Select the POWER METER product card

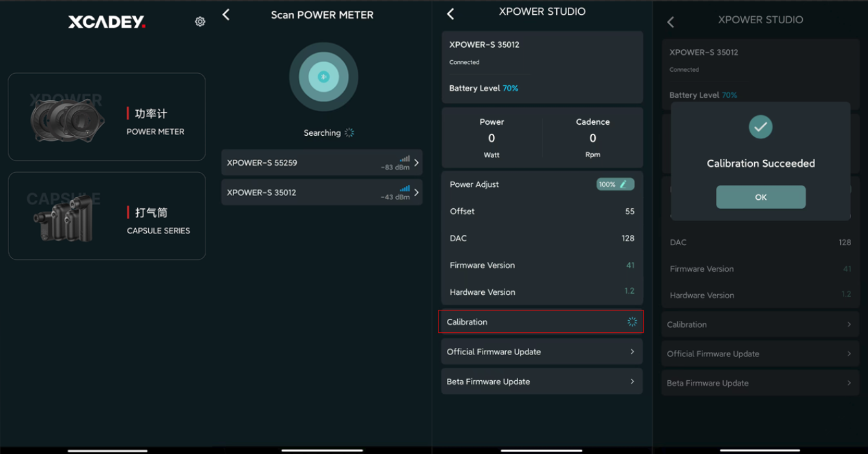[107, 117]
